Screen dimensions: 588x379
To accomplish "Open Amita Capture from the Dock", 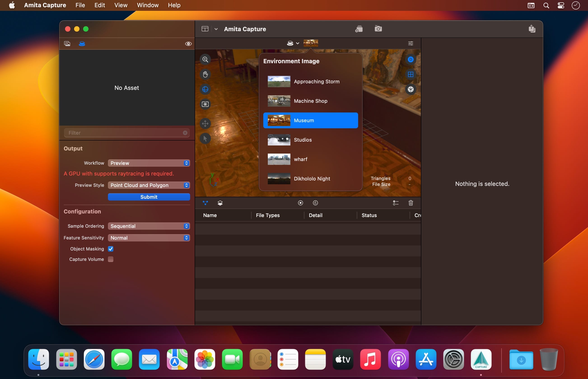I will click(x=481, y=359).
